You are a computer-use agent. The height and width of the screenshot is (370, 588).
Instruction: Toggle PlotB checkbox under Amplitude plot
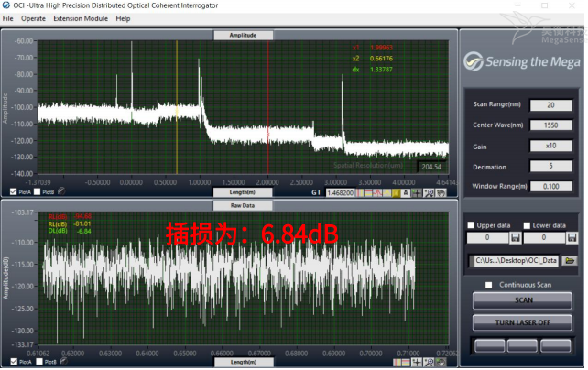38,192
